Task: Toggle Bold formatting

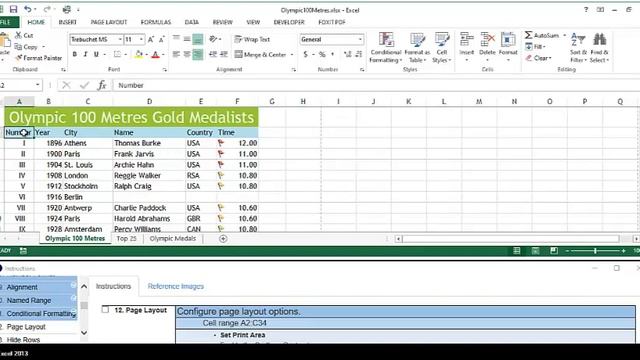Action: [75, 54]
